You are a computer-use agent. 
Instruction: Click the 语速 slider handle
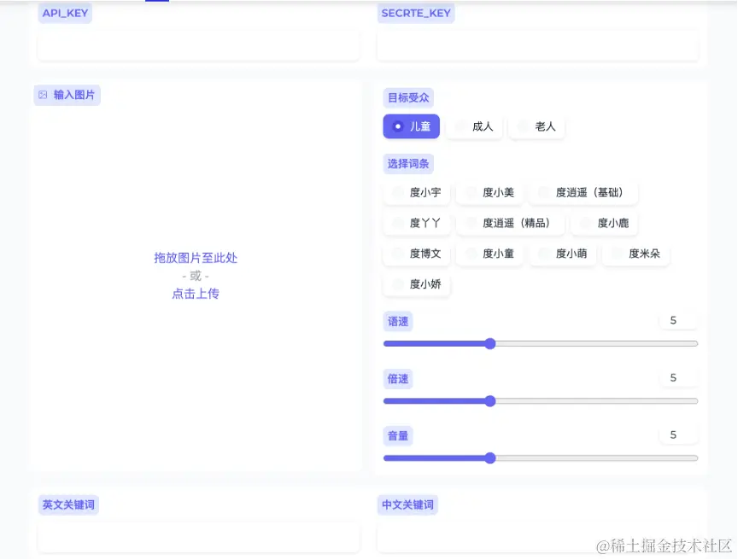(x=490, y=344)
